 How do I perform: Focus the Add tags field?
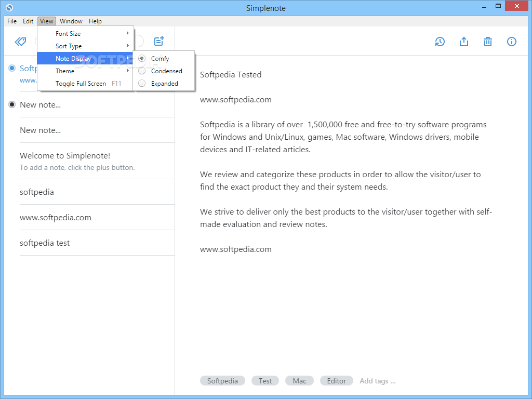point(378,381)
